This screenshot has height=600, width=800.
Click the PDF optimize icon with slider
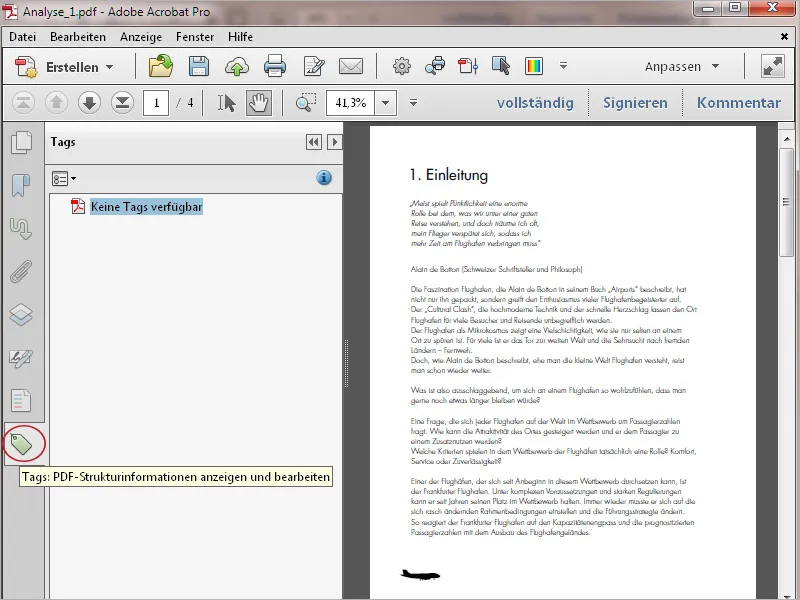click(468, 66)
